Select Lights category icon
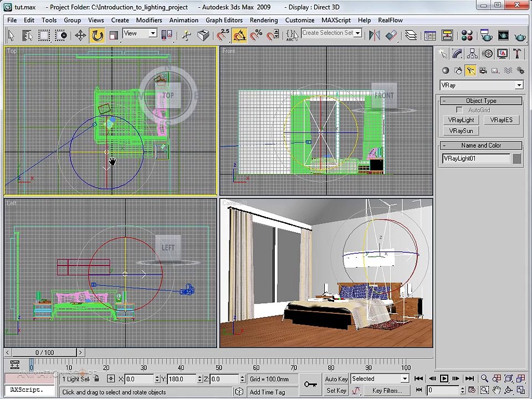The height and width of the screenshot is (399, 532). tap(470, 70)
